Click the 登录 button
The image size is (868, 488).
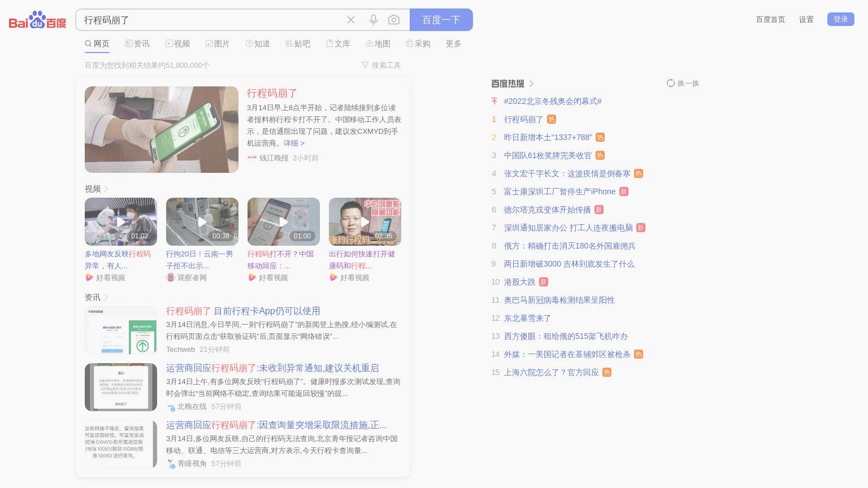tap(841, 19)
